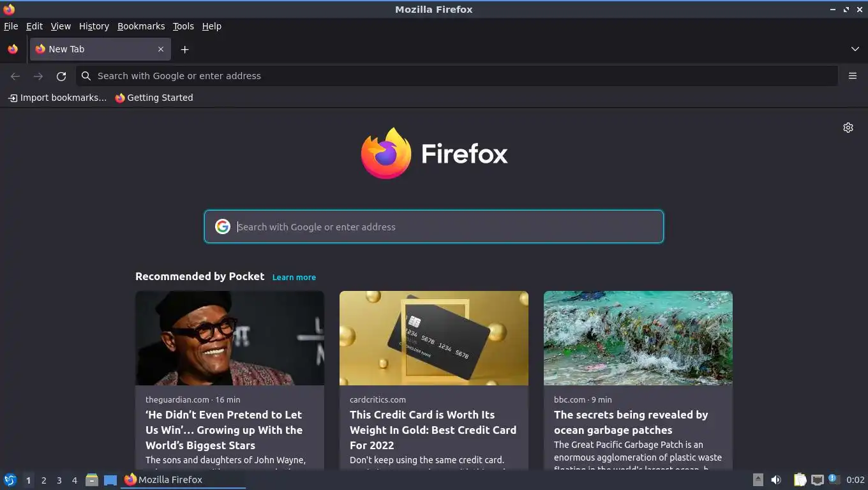Click the back navigation arrow
Screen dimensions: 868x490
15,76
